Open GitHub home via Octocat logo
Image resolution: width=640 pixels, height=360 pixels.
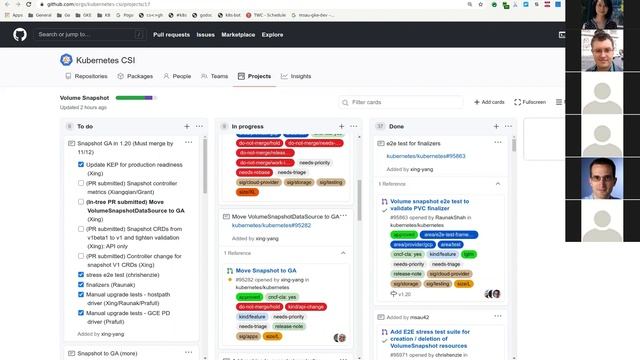click(20, 35)
